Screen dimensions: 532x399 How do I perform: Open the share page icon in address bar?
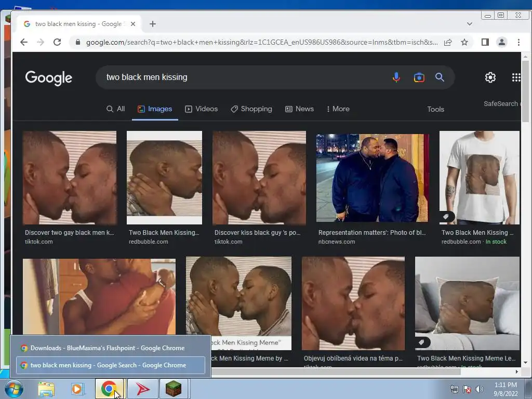pyautogui.click(x=448, y=42)
